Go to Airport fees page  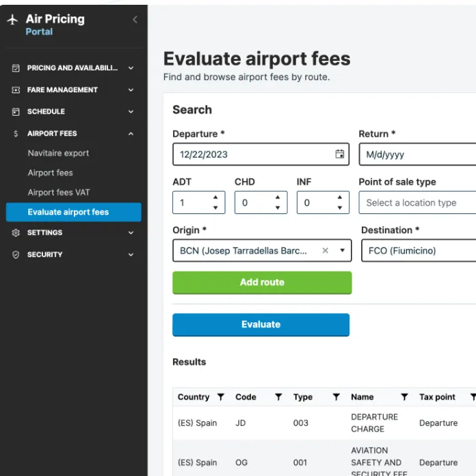pyautogui.click(x=51, y=173)
